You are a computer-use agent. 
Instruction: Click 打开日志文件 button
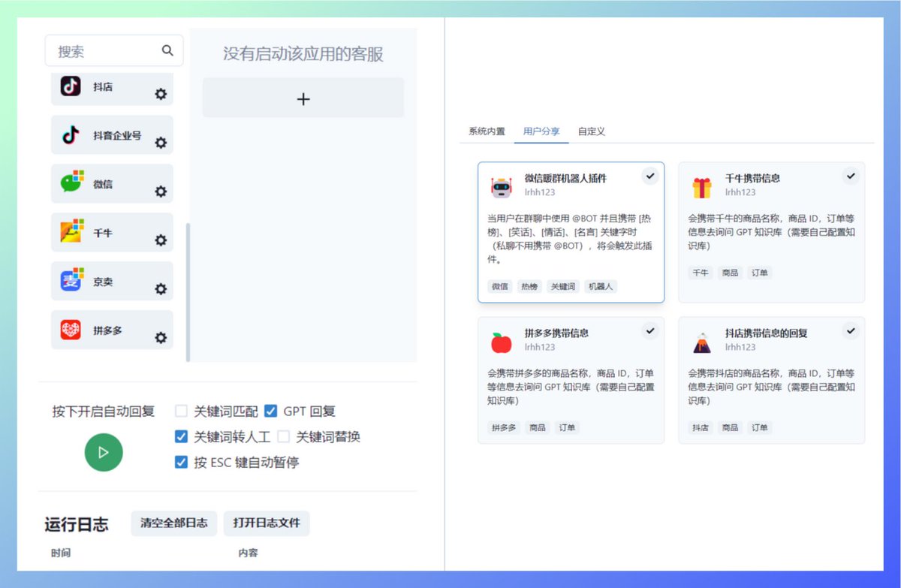coord(267,523)
